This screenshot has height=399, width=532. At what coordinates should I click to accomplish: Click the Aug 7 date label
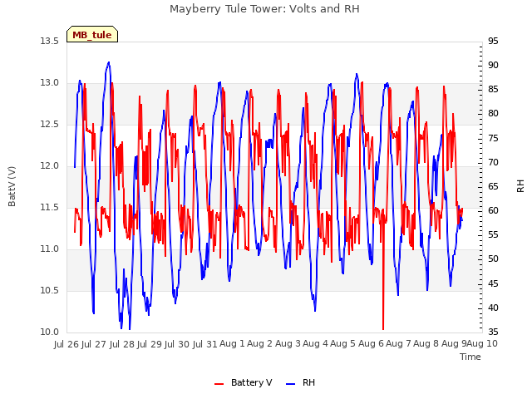(398, 343)
